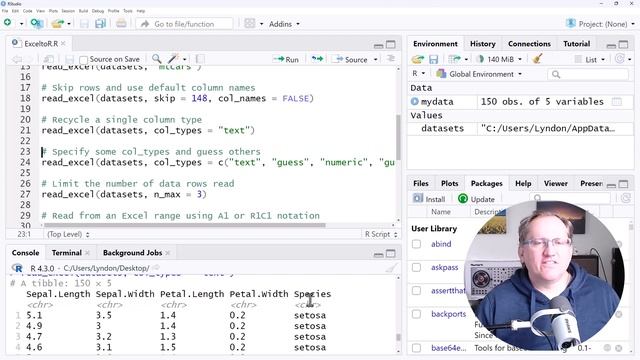640x360 pixels.
Task: Click the Clear objects broom icon
Action: pyautogui.click(x=537, y=59)
